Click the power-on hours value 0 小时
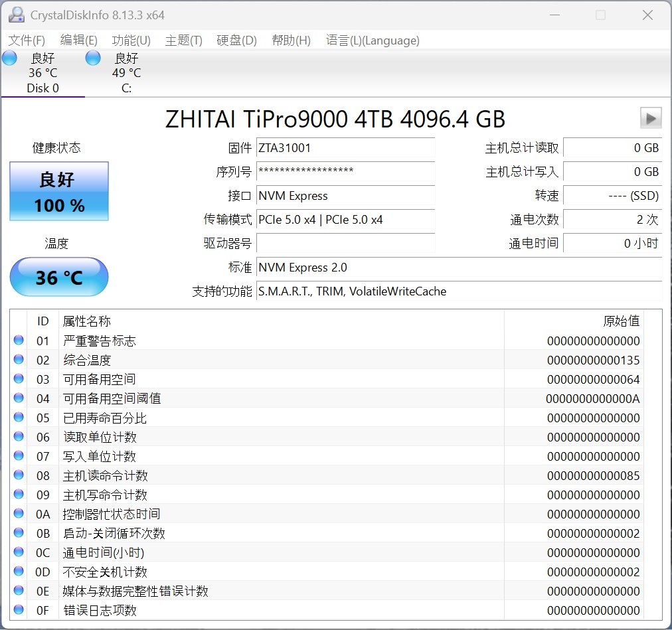Screen dimensions: 672x630 612,244
